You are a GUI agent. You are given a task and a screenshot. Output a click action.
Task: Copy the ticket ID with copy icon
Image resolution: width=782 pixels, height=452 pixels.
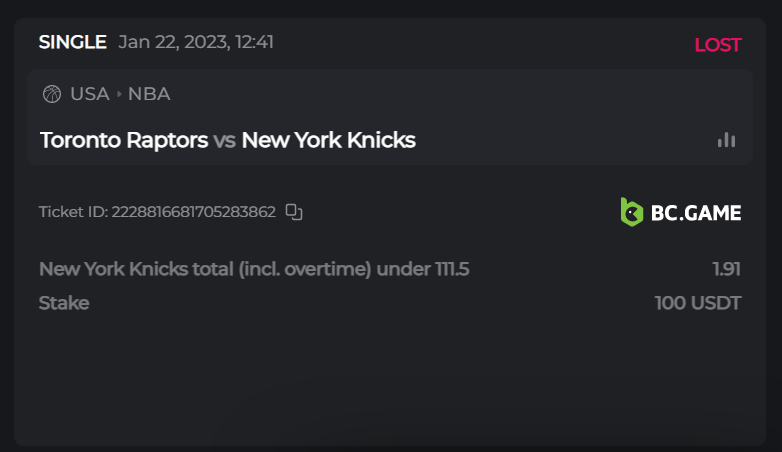(x=294, y=212)
